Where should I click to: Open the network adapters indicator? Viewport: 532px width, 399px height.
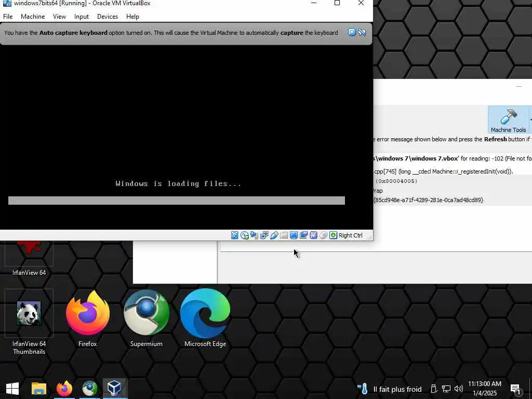point(264,235)
